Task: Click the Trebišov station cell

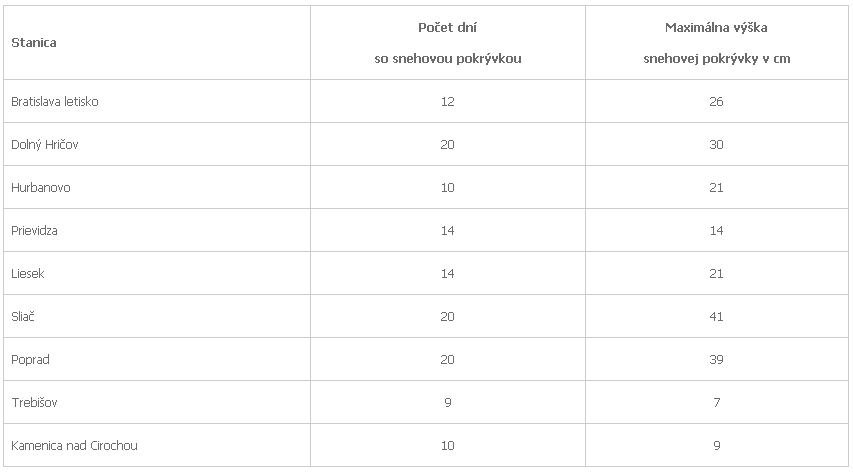Action: (x=33, y=403)
